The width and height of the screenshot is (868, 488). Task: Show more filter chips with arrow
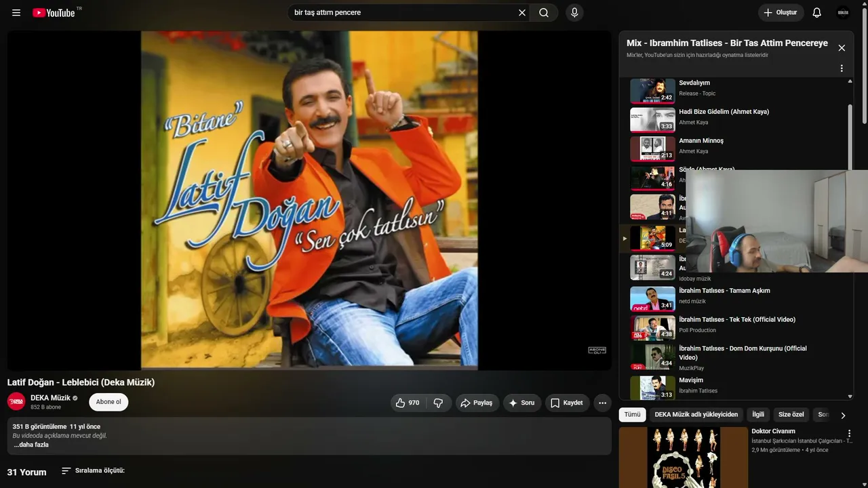coord(843,415)
